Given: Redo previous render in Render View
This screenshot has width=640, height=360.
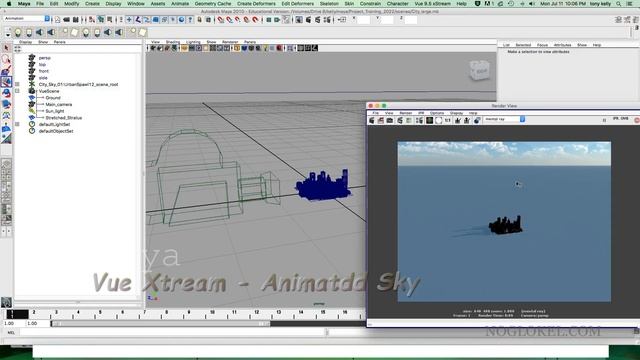Looking at the screenshot, I should click(372, 120).
